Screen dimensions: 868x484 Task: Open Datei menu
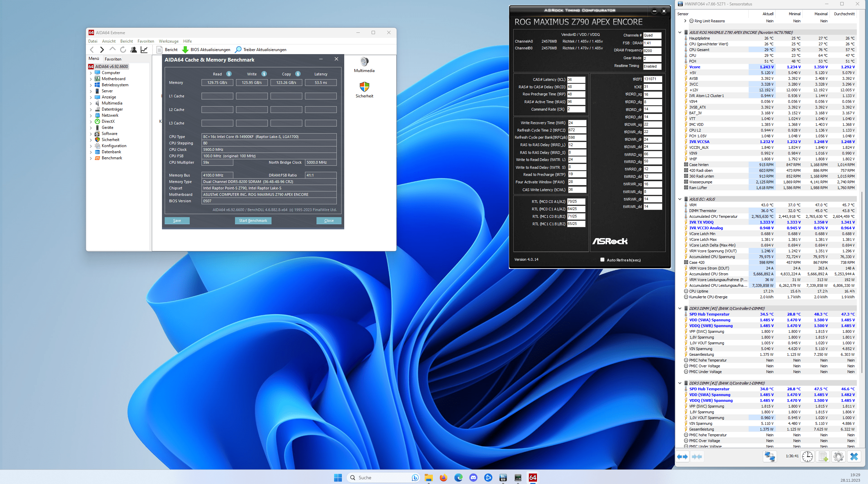pos(93,41)
